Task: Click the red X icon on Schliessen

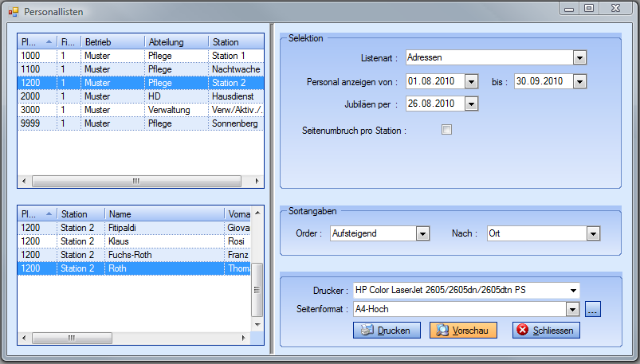Action: coord(522,331)
